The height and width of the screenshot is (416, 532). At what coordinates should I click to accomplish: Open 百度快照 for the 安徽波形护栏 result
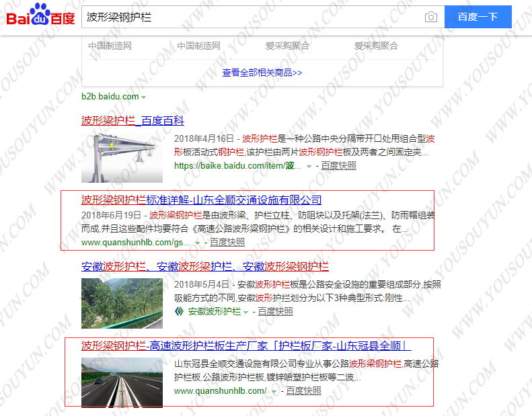pos(275,311)
